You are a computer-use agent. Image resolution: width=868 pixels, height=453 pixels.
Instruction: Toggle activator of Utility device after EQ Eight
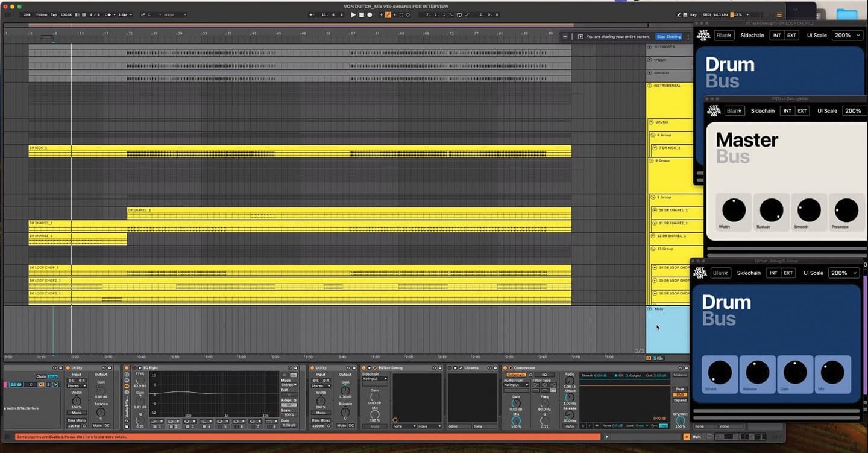pos(313,367)
